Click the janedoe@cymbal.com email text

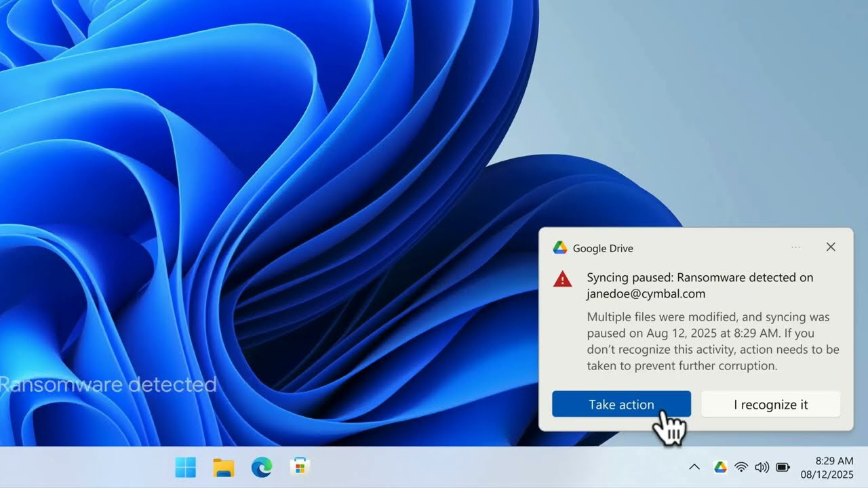(x=645, y=293)
